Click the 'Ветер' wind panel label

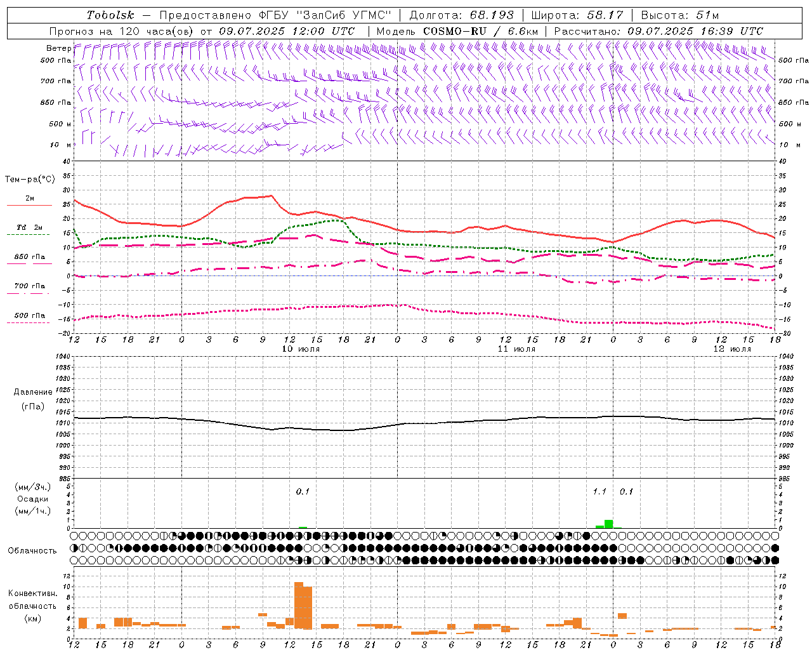pos(58,48)
